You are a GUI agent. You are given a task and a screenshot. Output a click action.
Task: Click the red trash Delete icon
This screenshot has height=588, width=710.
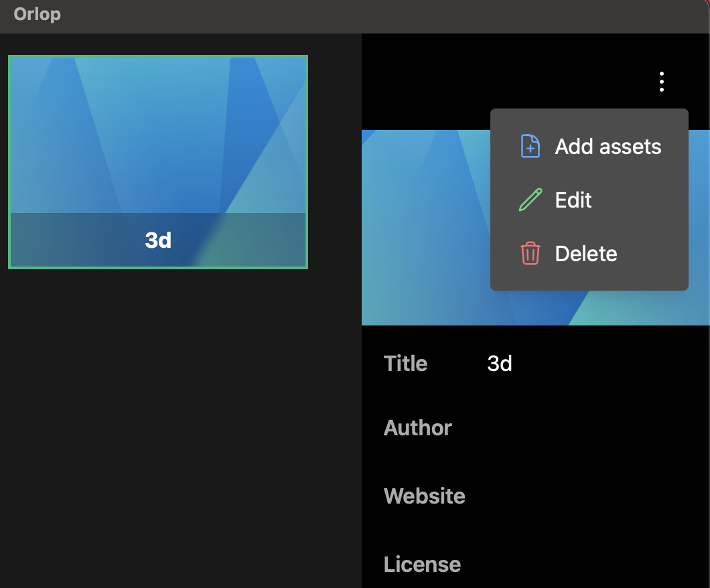(530, 253)
